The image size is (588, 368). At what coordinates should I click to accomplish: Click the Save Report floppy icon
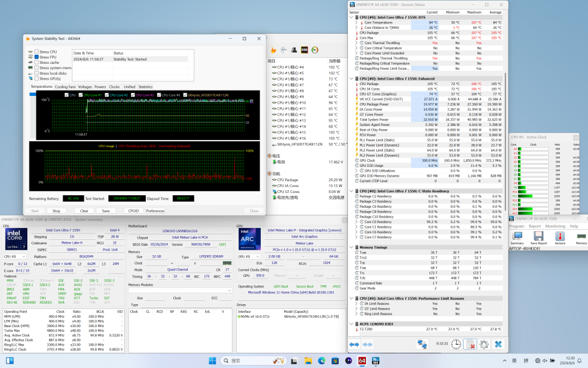[x=538, y=237]
